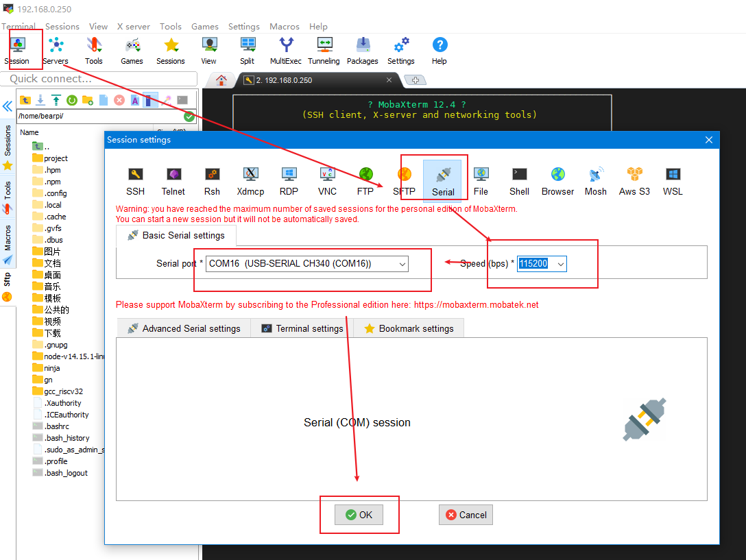
Task: Select the Serial session type
Action: (x=443, y=181)
